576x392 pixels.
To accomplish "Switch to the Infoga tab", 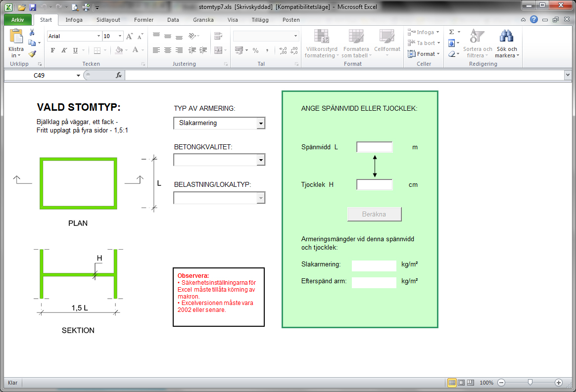I will pyautogui.click(x=74, y=20).
